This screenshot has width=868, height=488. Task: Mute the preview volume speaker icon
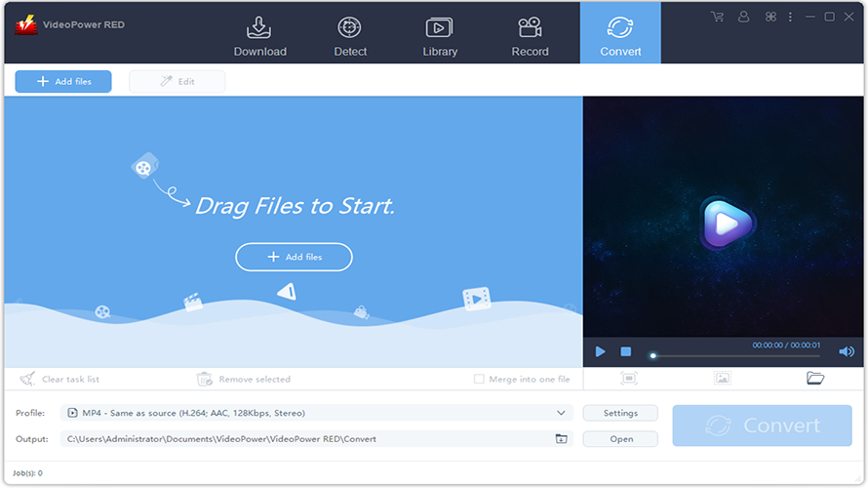click(846, 351)
